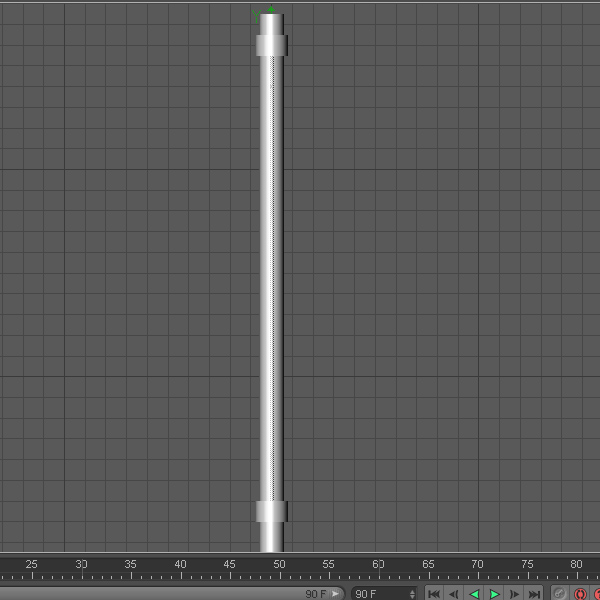Click the grey key Record Active Objects icon

tap(559, 594)
